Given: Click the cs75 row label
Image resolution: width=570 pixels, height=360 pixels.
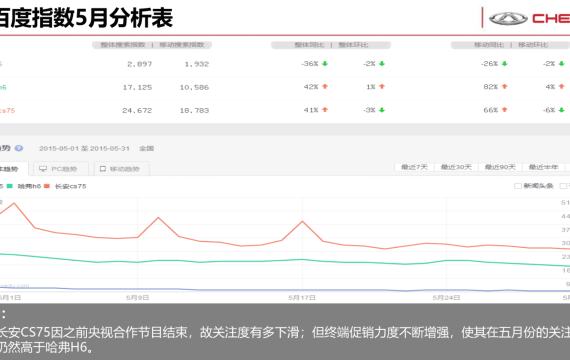Looking at the screenshot, I should [7, 111].
